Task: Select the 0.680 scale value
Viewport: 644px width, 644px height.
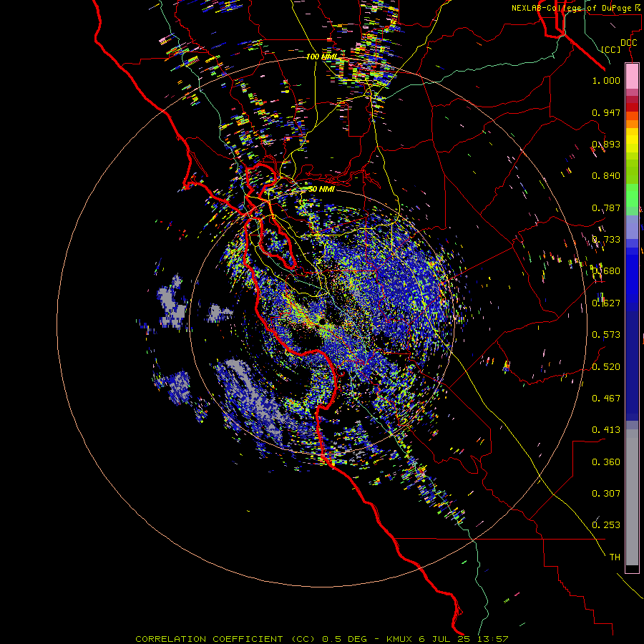Action: 606,271
